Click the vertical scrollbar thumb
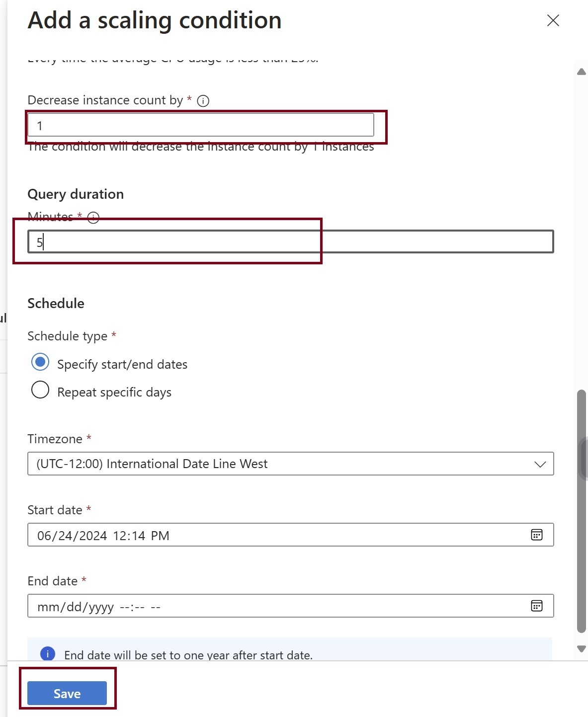The width and height of the screenshot is (588, 717). pos(581,512)
